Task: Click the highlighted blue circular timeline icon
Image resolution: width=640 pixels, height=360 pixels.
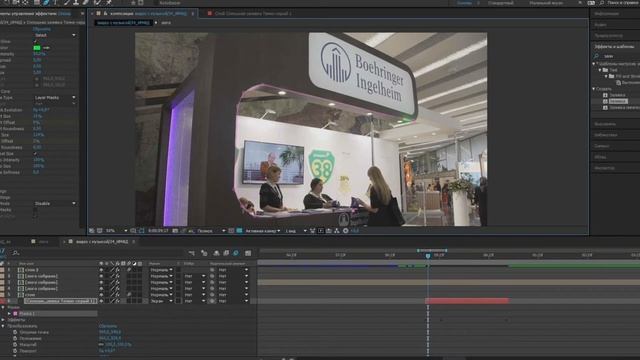Action: 236,253
